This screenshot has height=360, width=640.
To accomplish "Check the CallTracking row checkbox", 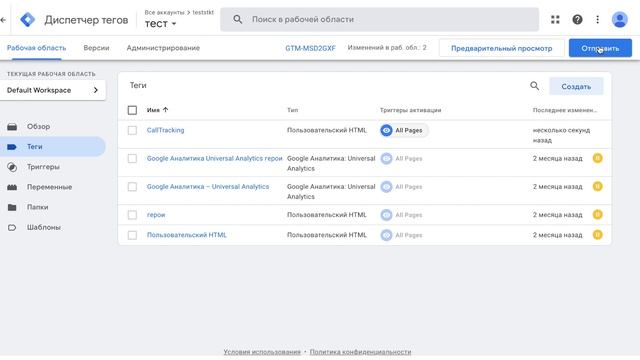I will coord(132,130).
